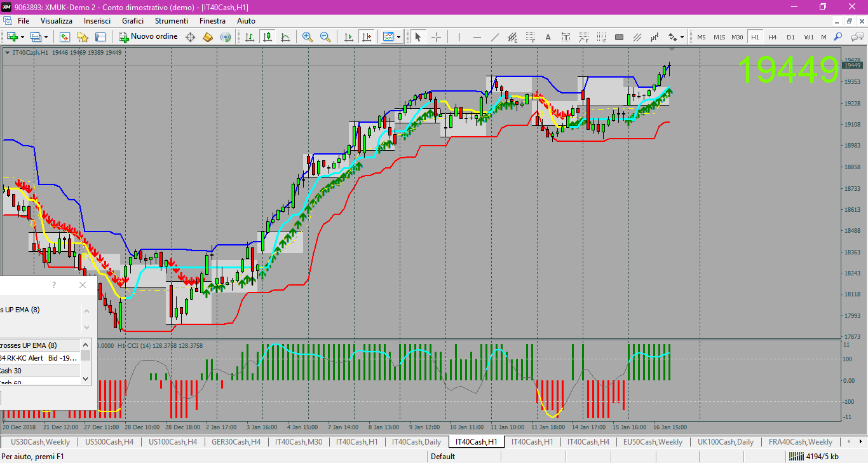Open the Grafici menu

(x=133, y=21)
